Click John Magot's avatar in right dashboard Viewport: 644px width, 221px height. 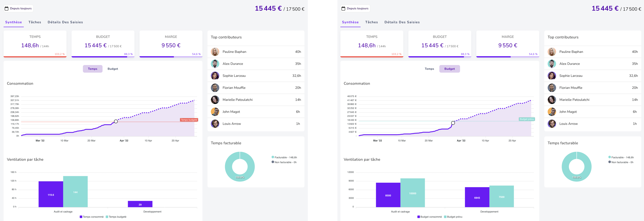pos(552,112)
